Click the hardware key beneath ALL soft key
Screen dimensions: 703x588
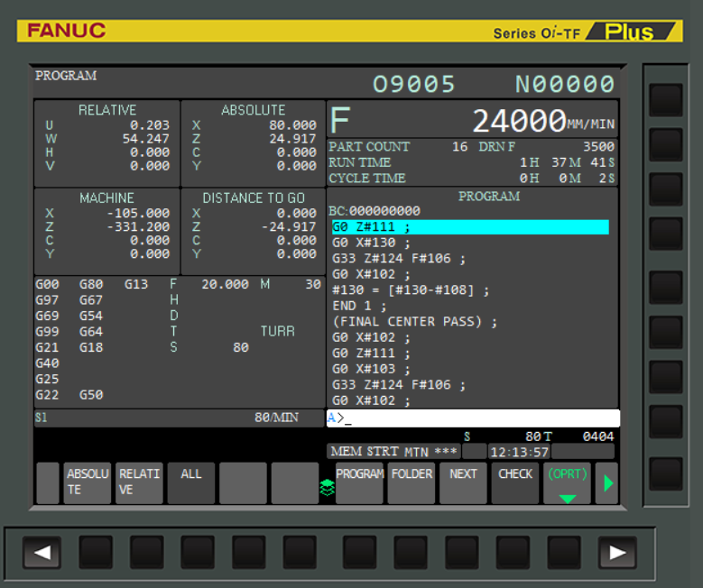tap(198, 553)
